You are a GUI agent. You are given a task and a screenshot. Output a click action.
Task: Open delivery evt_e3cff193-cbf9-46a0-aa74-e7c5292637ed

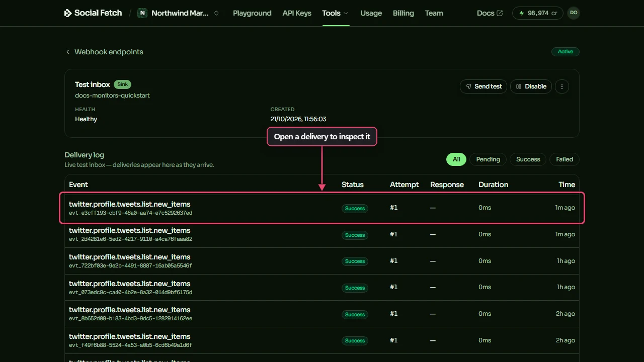(x=322, y=208)
